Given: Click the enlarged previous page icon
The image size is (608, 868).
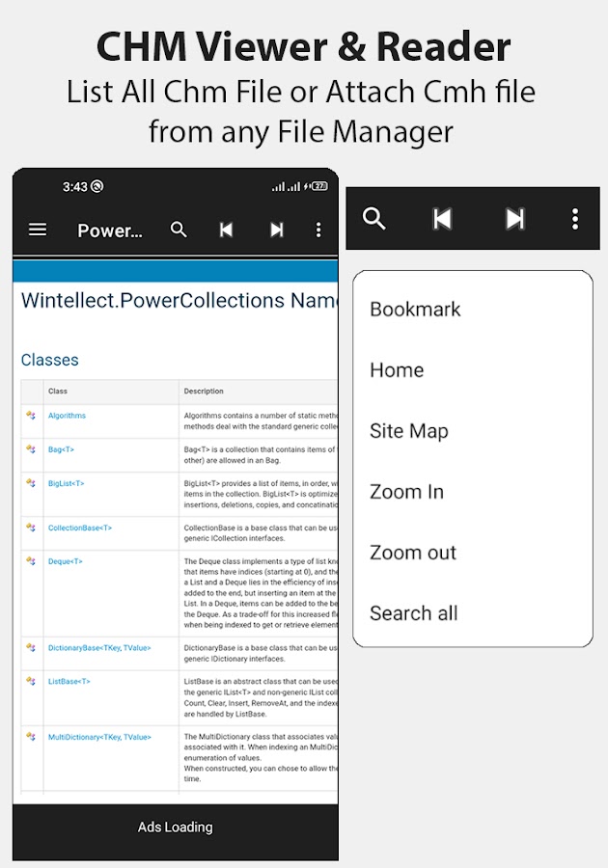Looking at the screenshot, I should (442, 219).
